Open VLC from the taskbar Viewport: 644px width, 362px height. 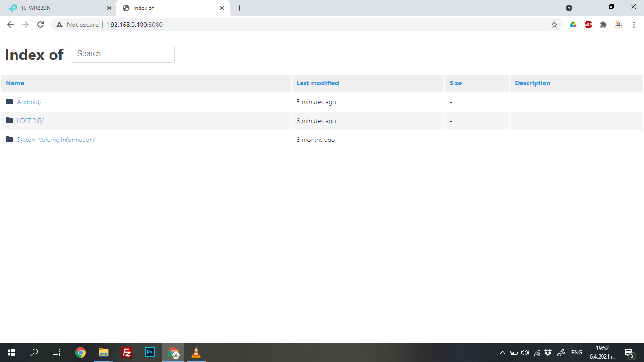196,352
